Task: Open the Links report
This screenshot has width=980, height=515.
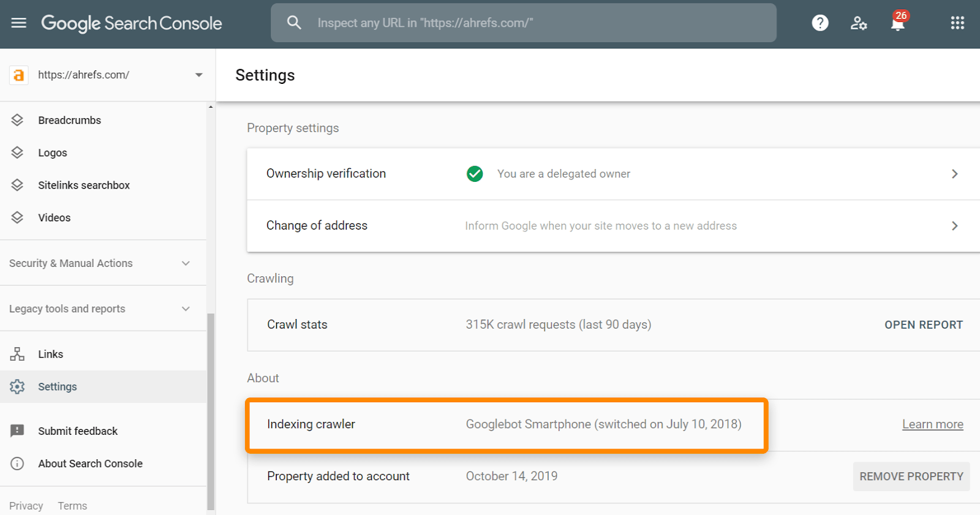Action: pyautogui.click(x=50, y=354)
